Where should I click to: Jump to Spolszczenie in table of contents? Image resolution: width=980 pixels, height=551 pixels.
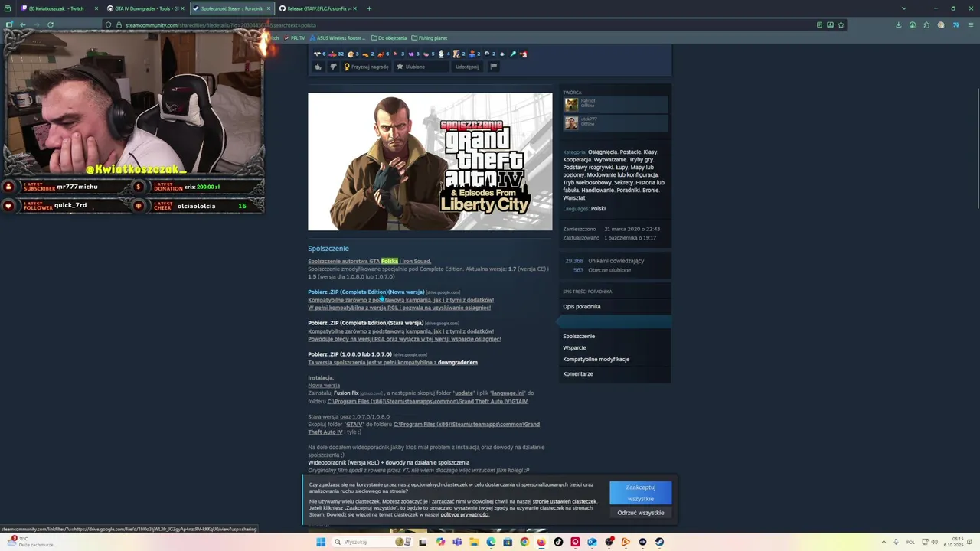[x=579, y=337]
